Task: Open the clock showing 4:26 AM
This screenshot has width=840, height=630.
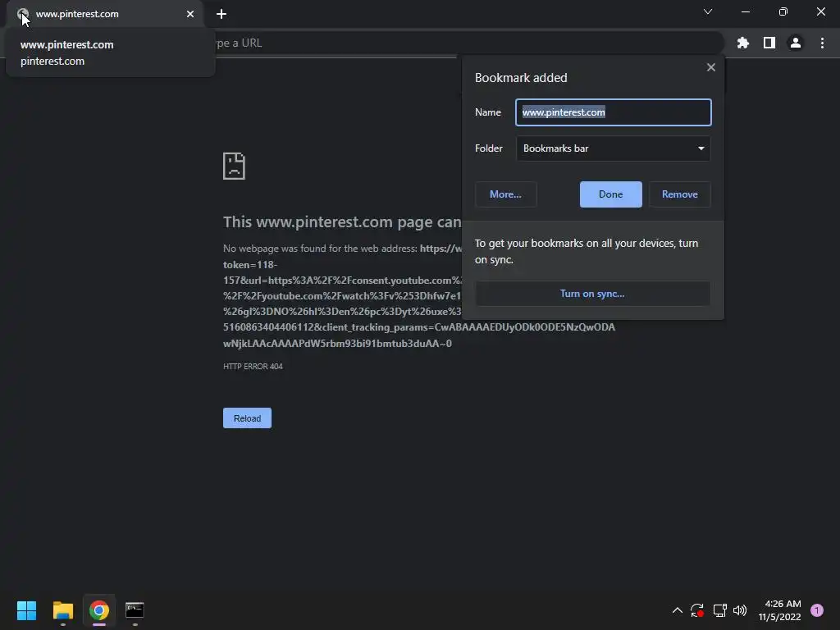Action: [x=779, y=610]
